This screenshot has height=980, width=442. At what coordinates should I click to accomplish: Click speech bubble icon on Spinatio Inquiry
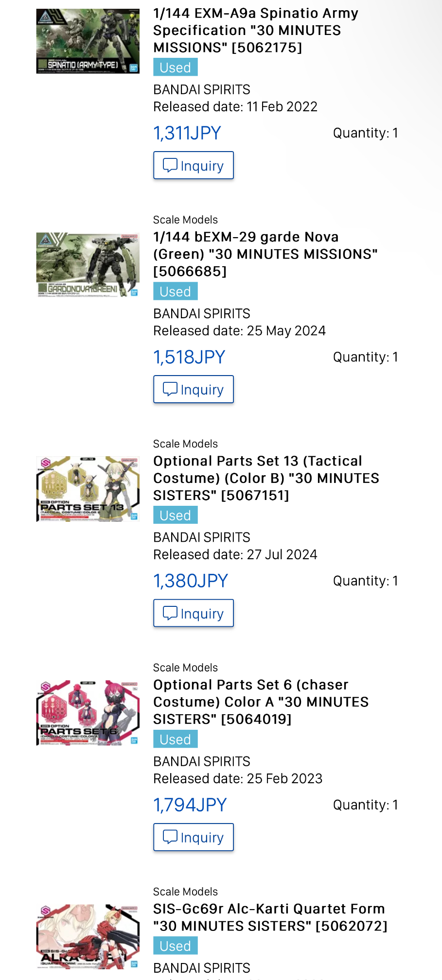pos(170,165)
